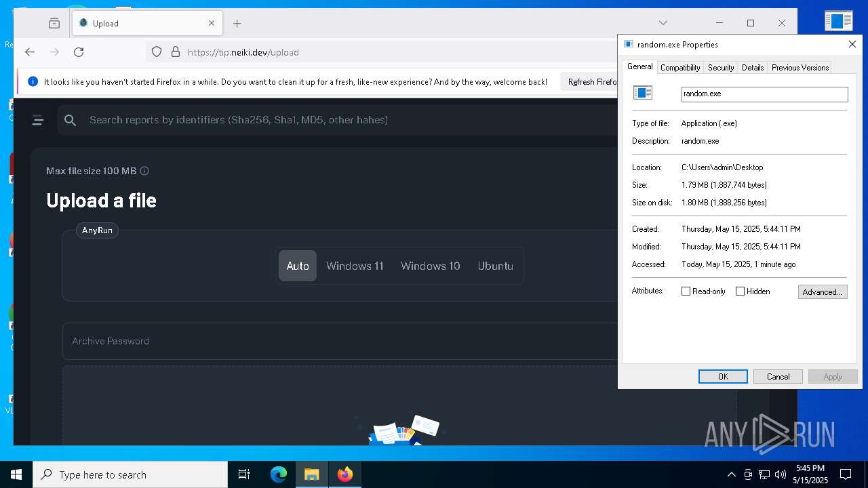Click the Created date value
Viewport: 868px width, 488px height.
coord(741,229)
